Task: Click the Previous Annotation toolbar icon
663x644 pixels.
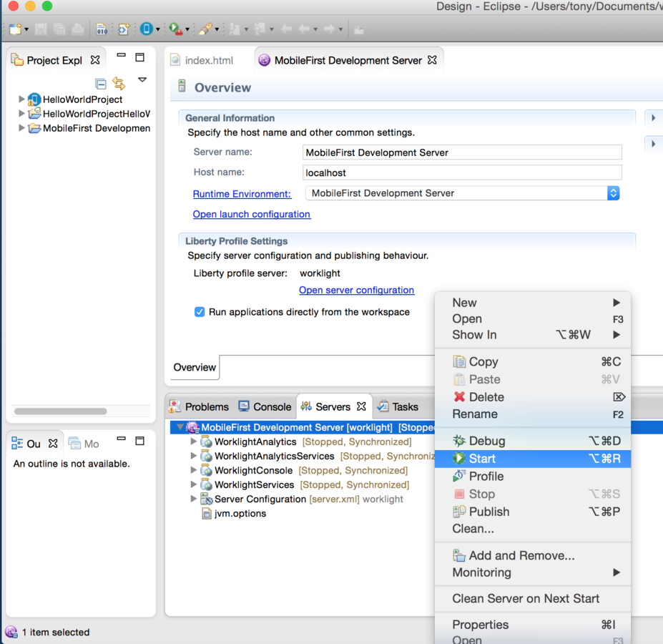Action: pos(259,29)
